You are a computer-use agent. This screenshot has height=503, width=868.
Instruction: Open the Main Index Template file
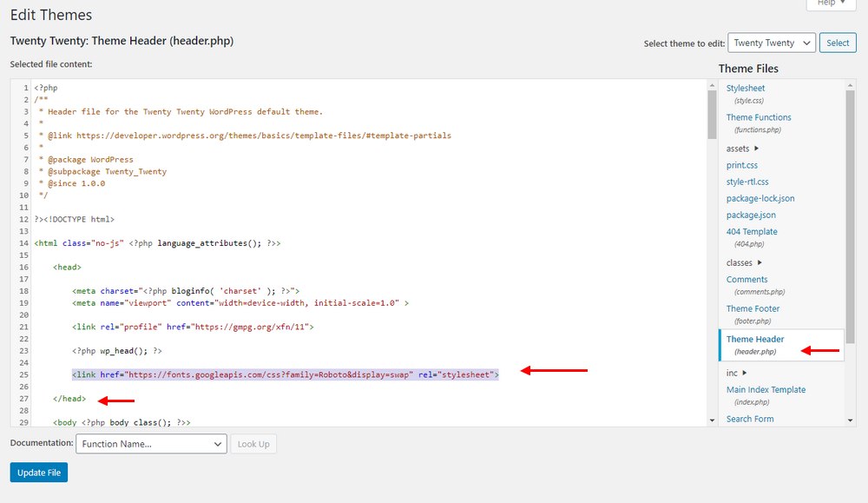pos(766,390)
